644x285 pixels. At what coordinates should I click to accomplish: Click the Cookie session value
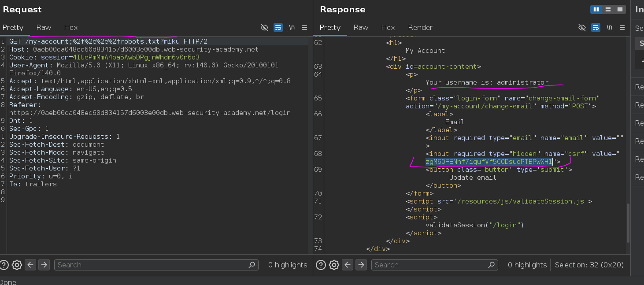click(136, 57)
